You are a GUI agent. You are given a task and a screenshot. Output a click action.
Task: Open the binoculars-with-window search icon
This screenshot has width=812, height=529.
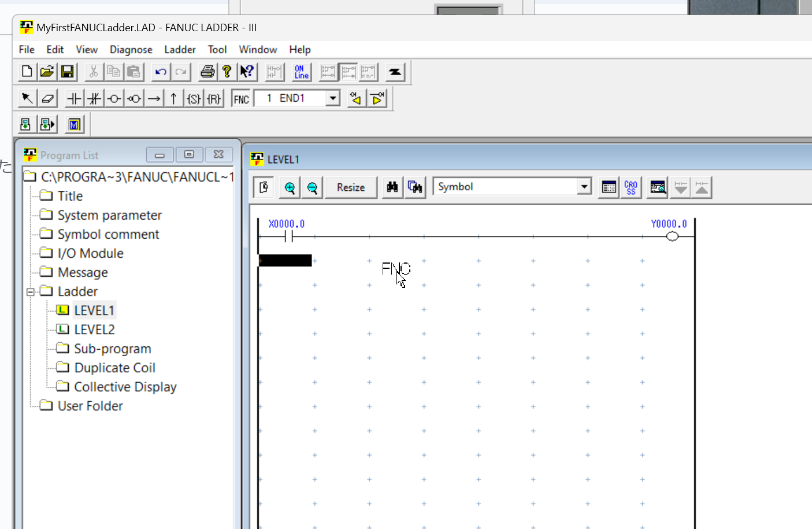415,187
